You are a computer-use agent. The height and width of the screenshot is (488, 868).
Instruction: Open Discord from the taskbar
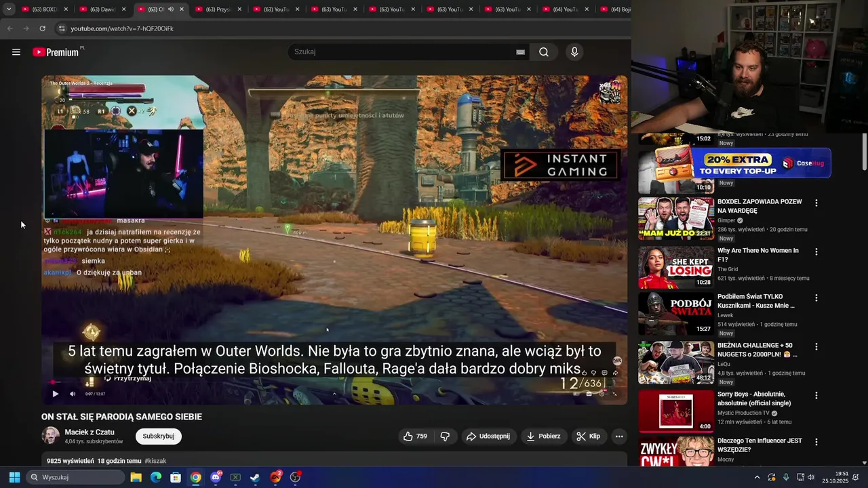pos(216,477)
